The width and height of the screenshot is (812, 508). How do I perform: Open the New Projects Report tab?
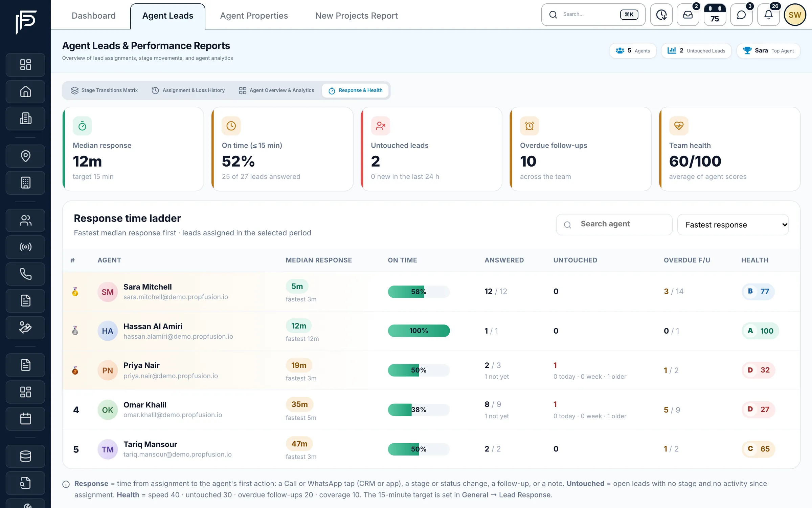pos(356,16)
